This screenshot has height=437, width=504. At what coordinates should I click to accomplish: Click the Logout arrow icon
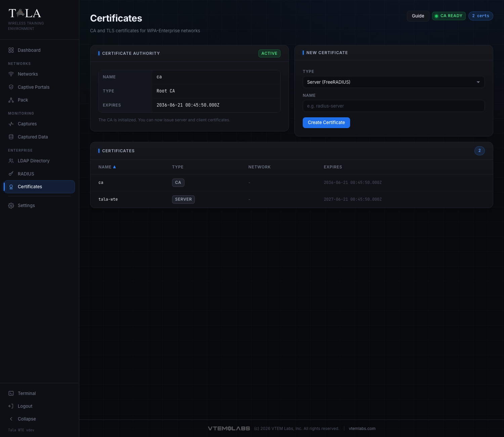click(11, 406)
